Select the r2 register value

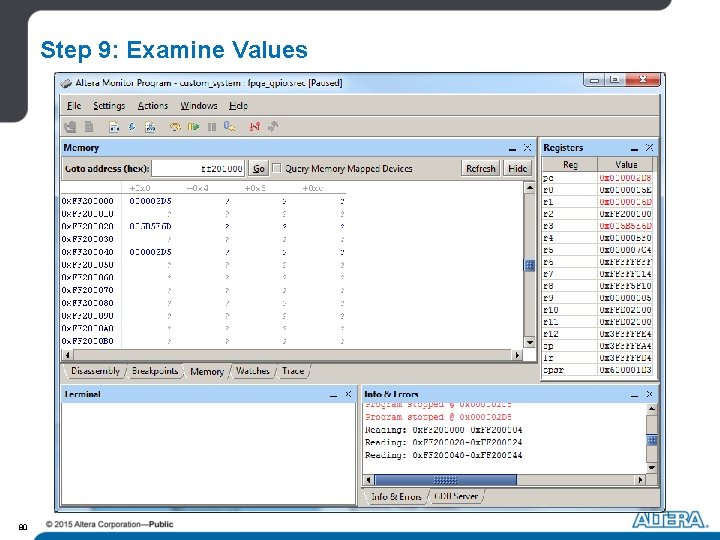click(x=625, y=214)
